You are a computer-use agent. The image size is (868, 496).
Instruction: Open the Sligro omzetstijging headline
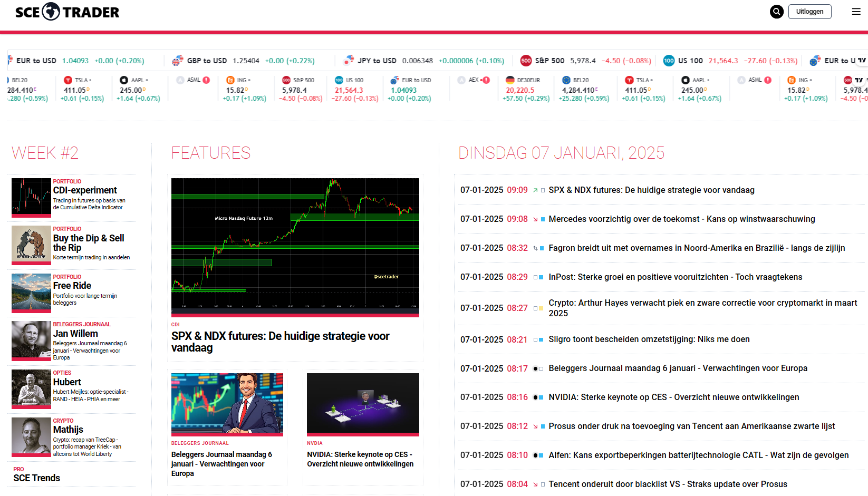click(x=649, y=339)
